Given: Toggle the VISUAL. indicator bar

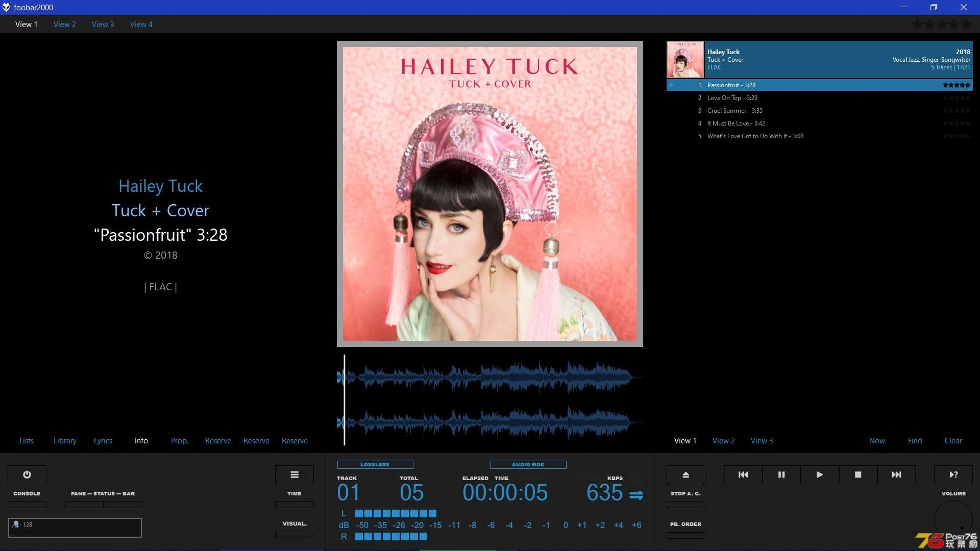Looking at the screenshot, I should (295, 535).
